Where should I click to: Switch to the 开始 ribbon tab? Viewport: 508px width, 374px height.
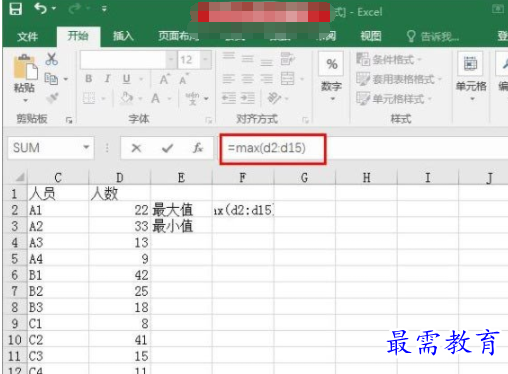(78, 36)
